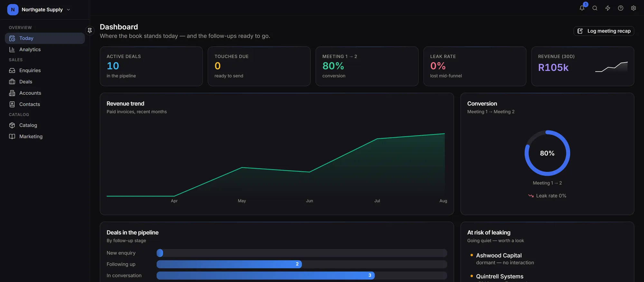Click the Revenue trend heading
This screenshot has height=282, width=644.
pyautogui.click(x=126, y=103)
